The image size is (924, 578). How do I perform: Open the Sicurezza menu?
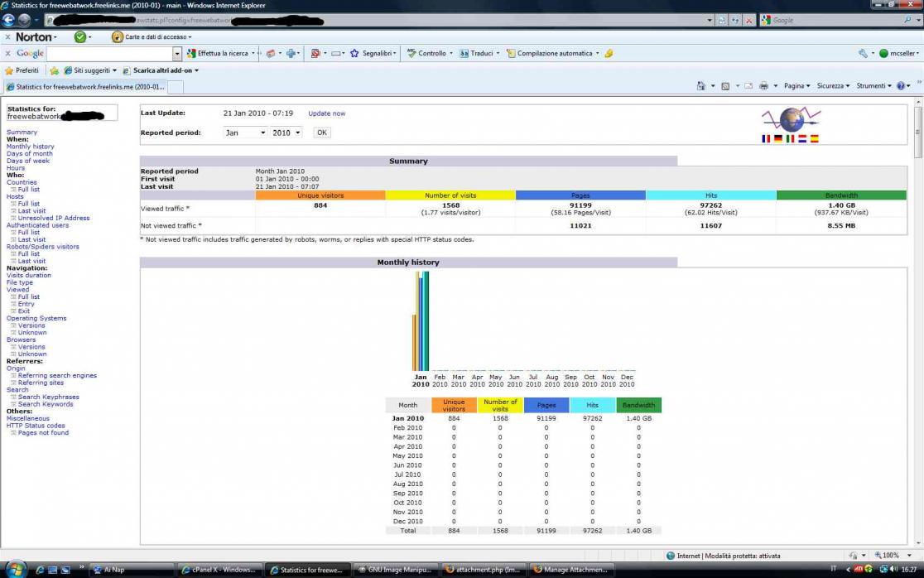[833, 86]
